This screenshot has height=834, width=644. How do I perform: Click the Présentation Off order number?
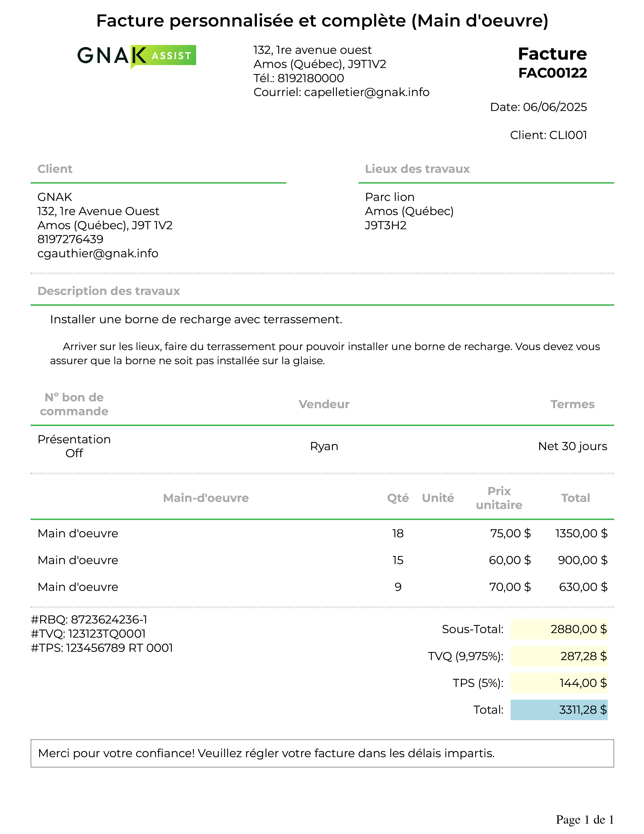click(x=74, y=446)
